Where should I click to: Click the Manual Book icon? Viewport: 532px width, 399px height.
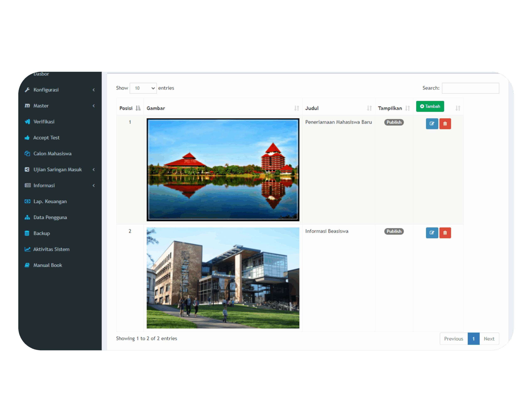click(x=27, y=265)
